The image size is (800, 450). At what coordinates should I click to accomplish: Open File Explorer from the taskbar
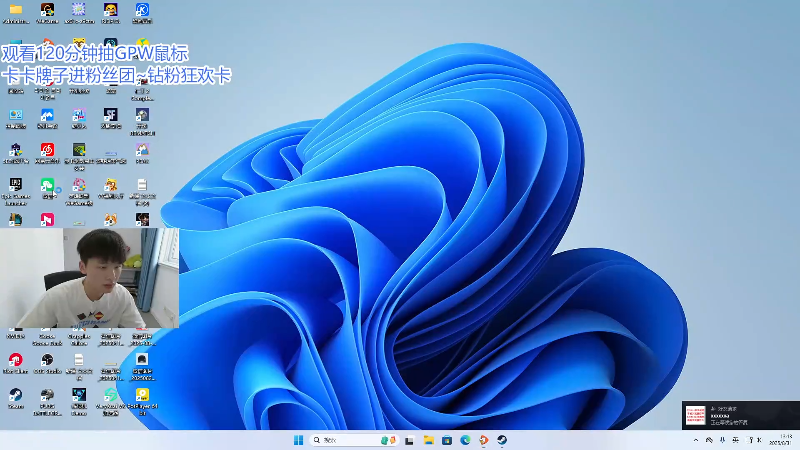click(x=429, y=440)
